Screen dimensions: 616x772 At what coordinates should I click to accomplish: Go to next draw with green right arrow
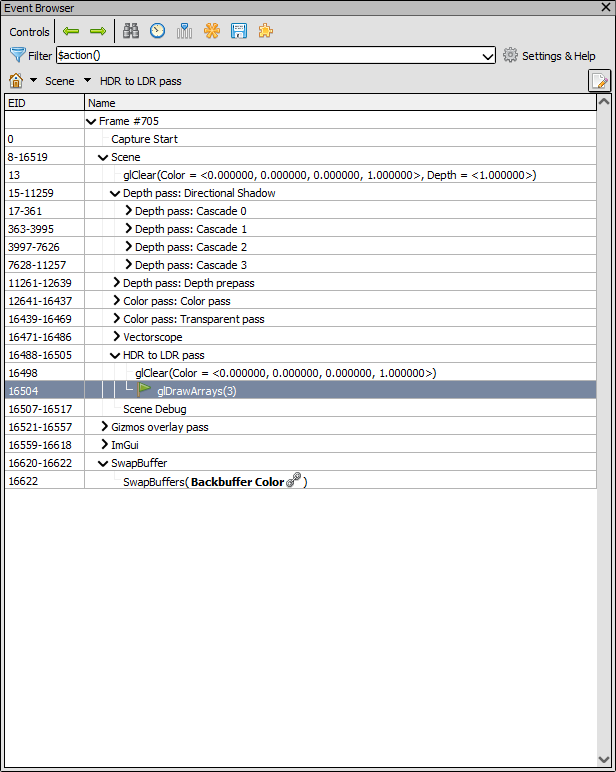pos(98,31)
